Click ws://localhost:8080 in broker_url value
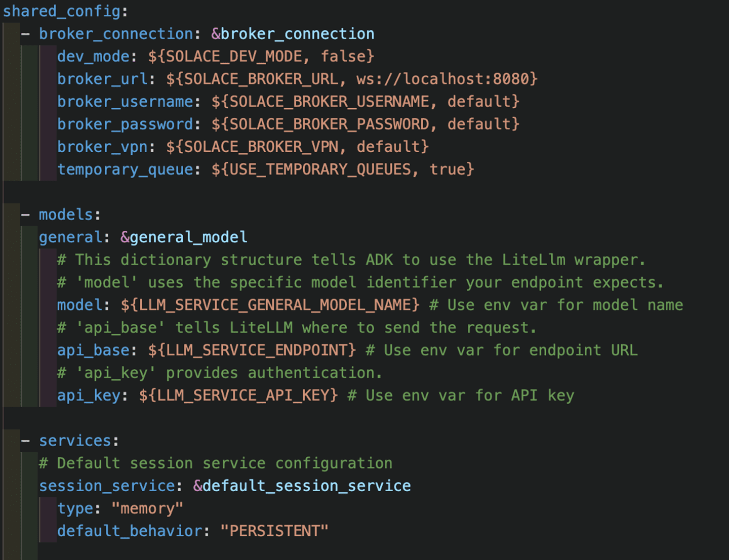 [x=442, y=79]
